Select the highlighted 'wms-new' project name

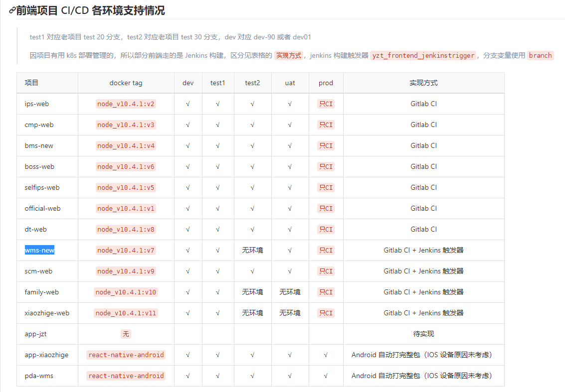point(39,250)
